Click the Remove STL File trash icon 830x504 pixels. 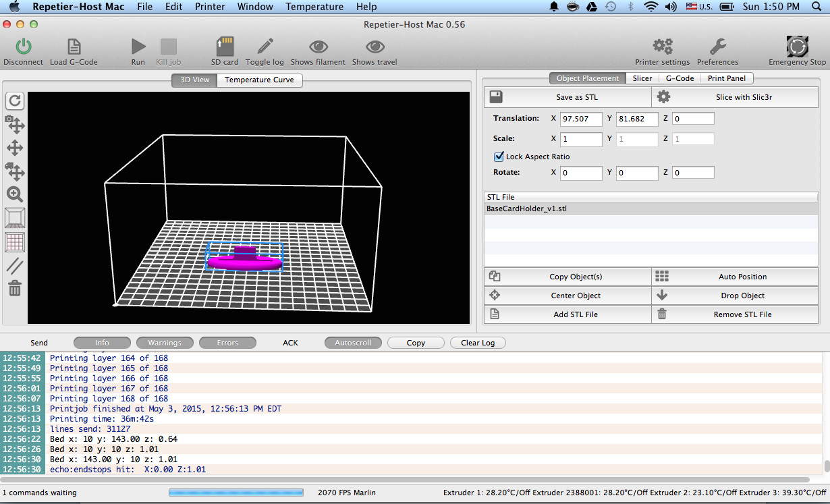tap(662, 314)
